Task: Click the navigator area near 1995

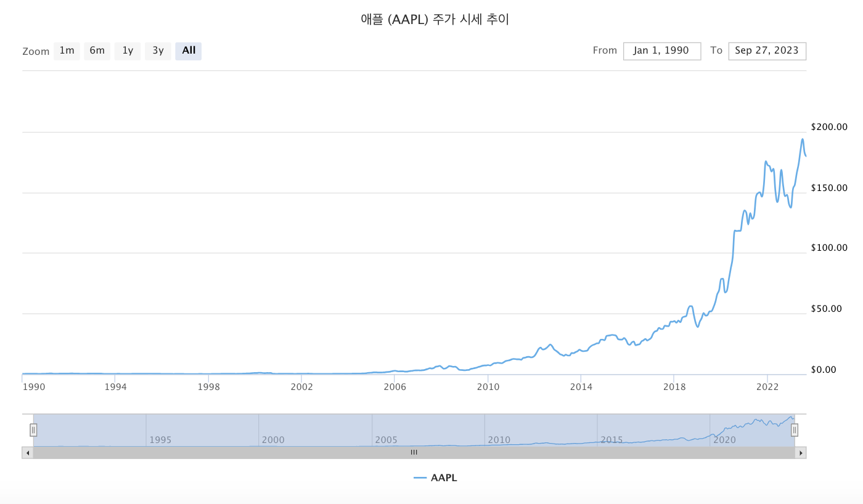Action: pyautogui.click(x=160, y=431)
